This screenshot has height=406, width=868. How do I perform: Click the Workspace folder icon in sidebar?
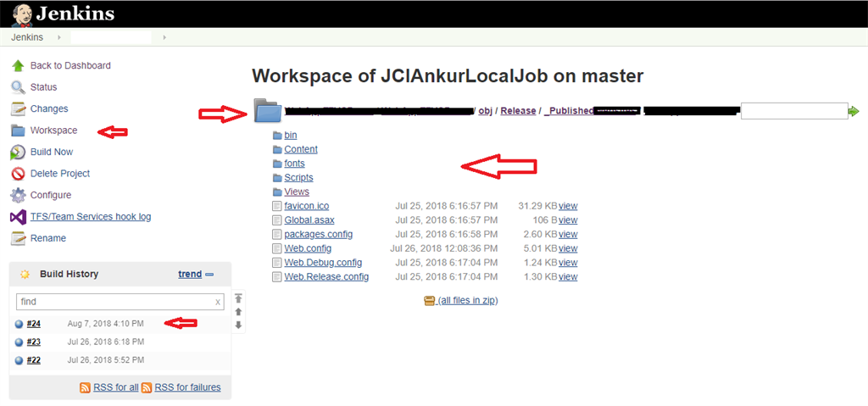click(x=19, y=131)
